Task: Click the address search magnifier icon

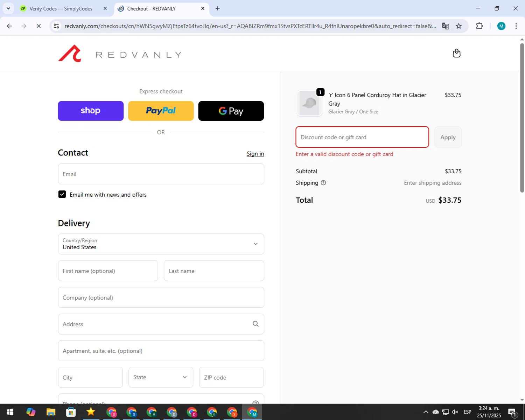Action: [x=255, y=324]
